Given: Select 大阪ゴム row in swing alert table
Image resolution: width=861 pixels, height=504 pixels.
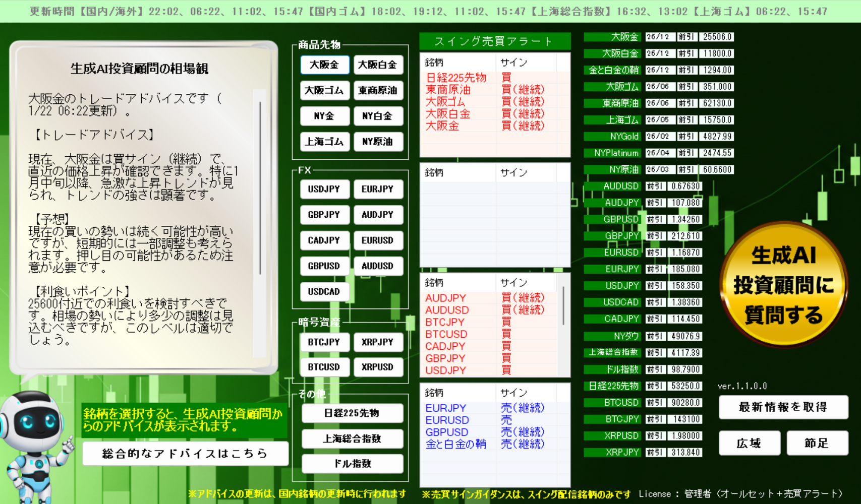Looking at the screenshot, I should (488, 102).
